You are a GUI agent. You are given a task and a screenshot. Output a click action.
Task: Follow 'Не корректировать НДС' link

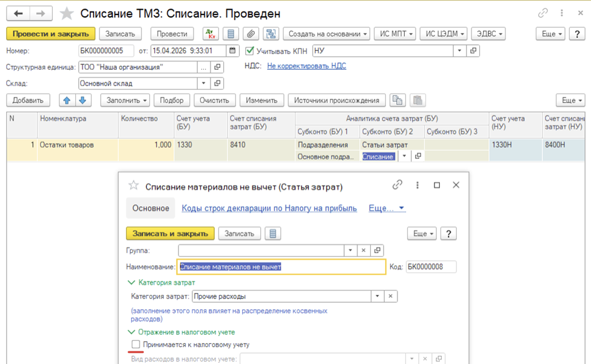click(x=306, y=66)
